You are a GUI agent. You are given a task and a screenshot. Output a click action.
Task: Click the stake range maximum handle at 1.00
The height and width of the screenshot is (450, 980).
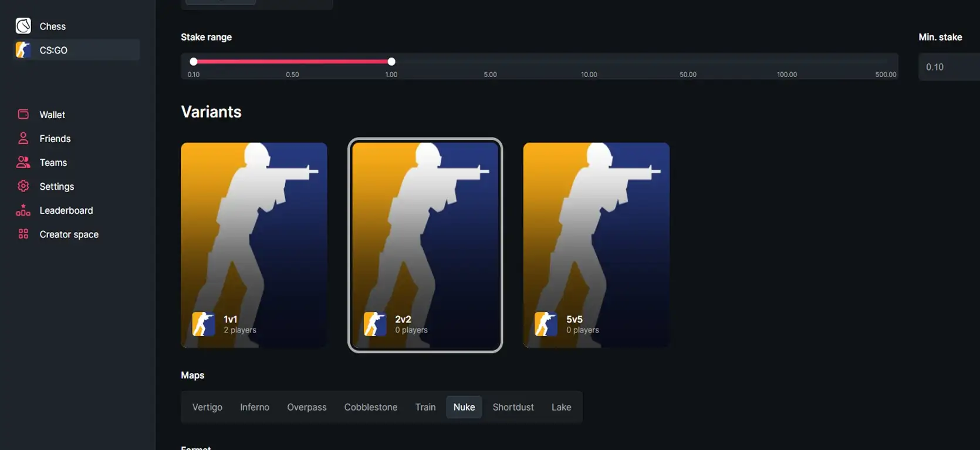(391, 62)
